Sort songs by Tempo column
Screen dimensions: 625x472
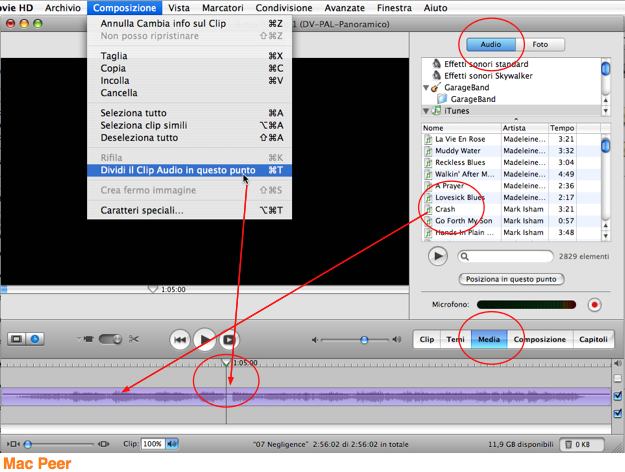[x=562, y=128]
